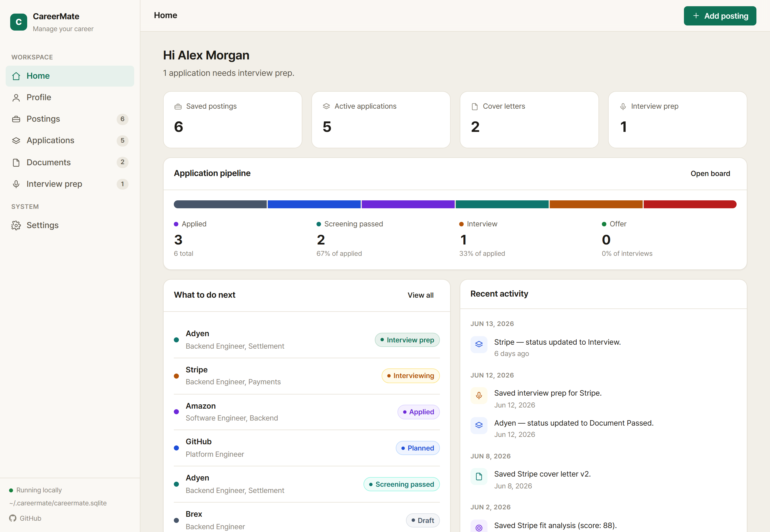The image size is (770, 532).
Task: Click the Screening passed count in pipeline
Action: click(x=321, y=240)
